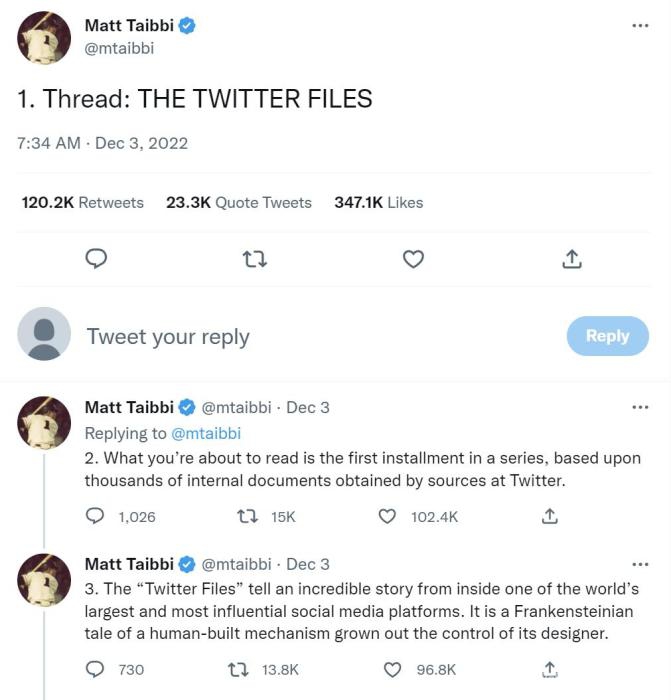Reply to tweet with 730 replies
The width and height of the screenshot is (671, 700).
tap(96, 669)
